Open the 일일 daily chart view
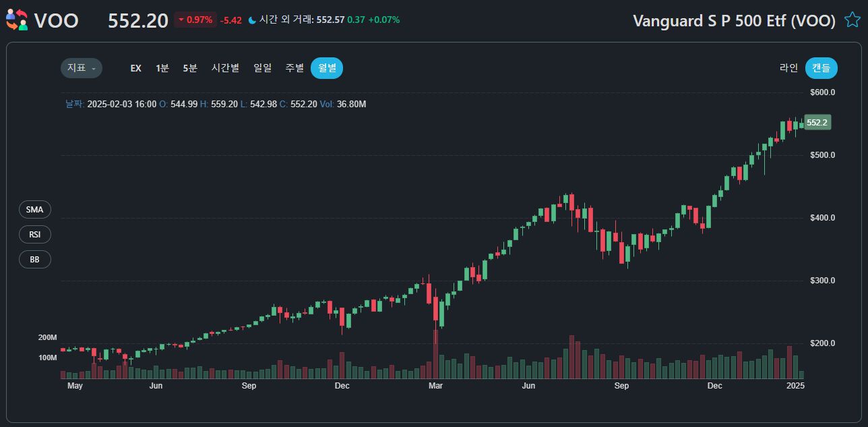This screenshot has width=868, height=427. tap(262, 68)
